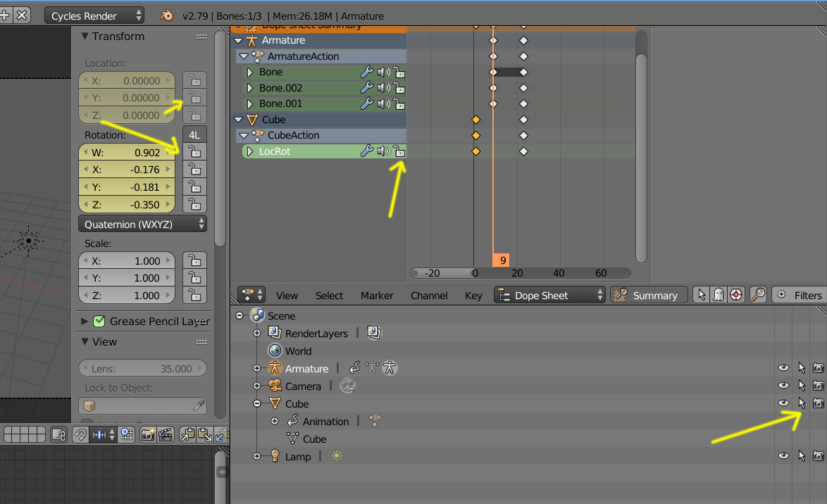
Task: Click the Blender logo icon in the header
Action: pos(167,15)
